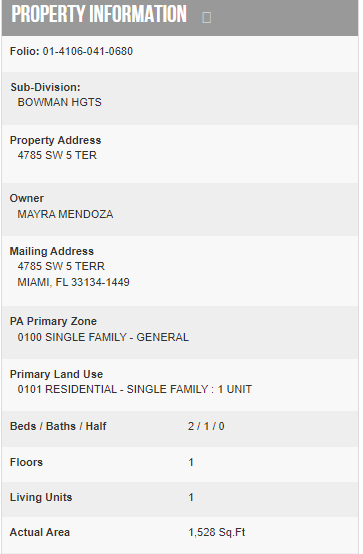The width and height of the screenshot is (363, 554).
Task: Select owner name MAYRA MENDOZA
Action: [x=65, y=214]
